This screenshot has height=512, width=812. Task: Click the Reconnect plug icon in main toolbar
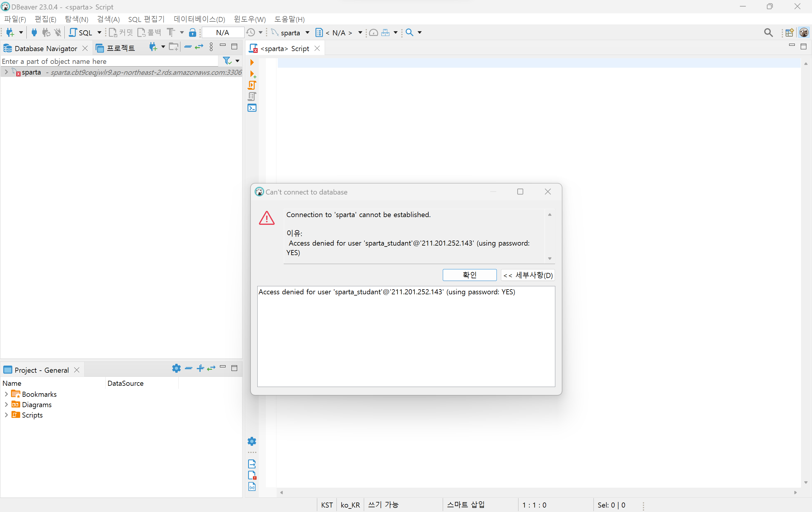coord(46,32)
